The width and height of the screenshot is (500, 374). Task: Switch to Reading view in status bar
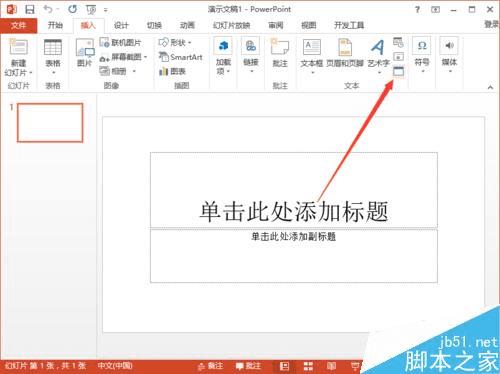click(x=331, y=366)
